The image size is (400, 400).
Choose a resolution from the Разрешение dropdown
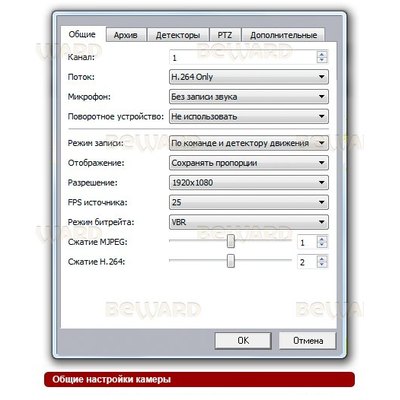point(249,182)
